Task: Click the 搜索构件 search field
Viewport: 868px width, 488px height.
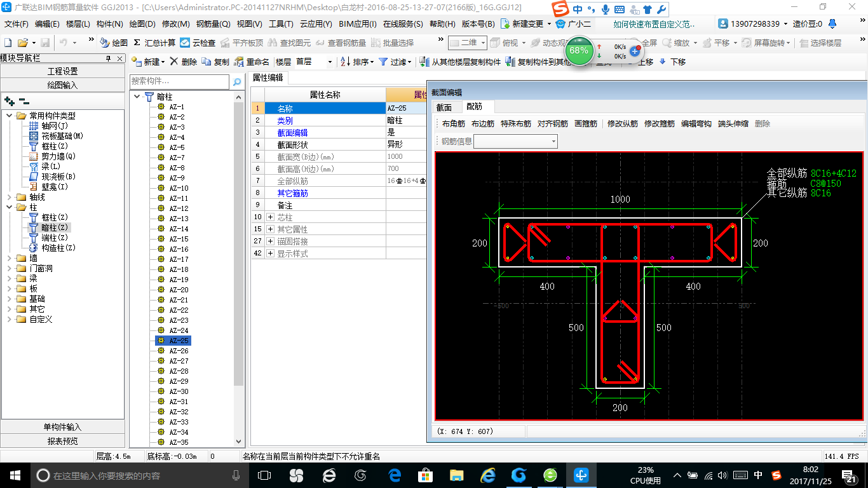Action: click(179, 82)
